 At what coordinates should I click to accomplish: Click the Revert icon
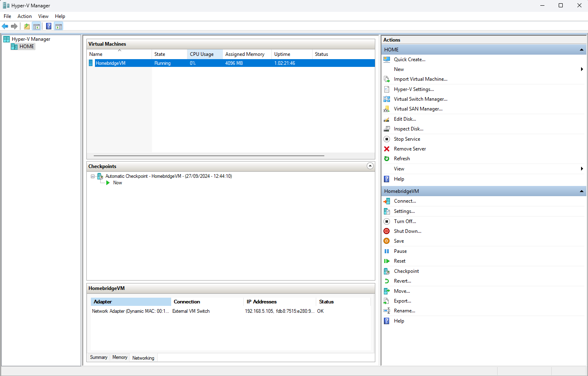[387, 281]
